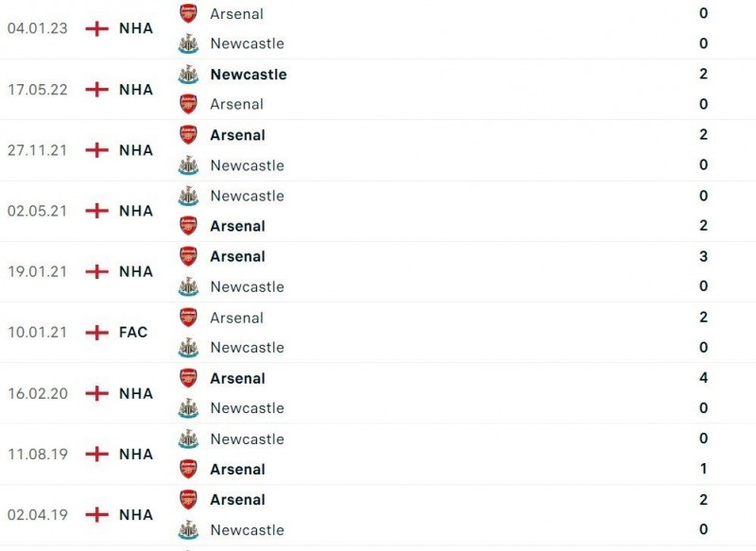
Task: Click Newcastle crest in 11.08.19 match
Action: [189, 439]
